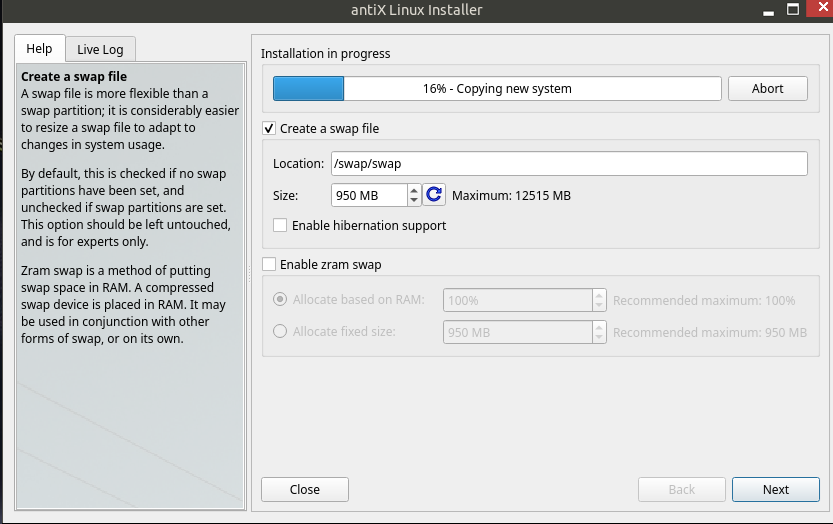Open the Help tab
This screenshot has height=524, width=833.
(39, 49)
